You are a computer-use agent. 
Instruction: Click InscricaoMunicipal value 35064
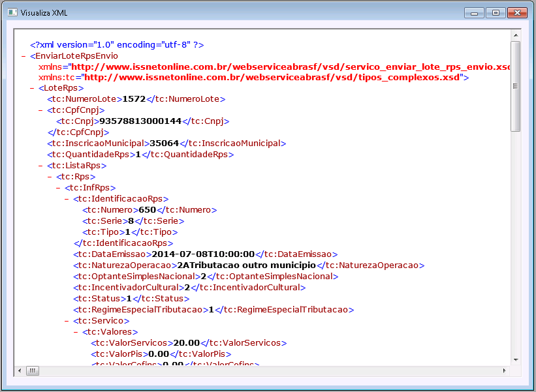click(x=165, y=143)
